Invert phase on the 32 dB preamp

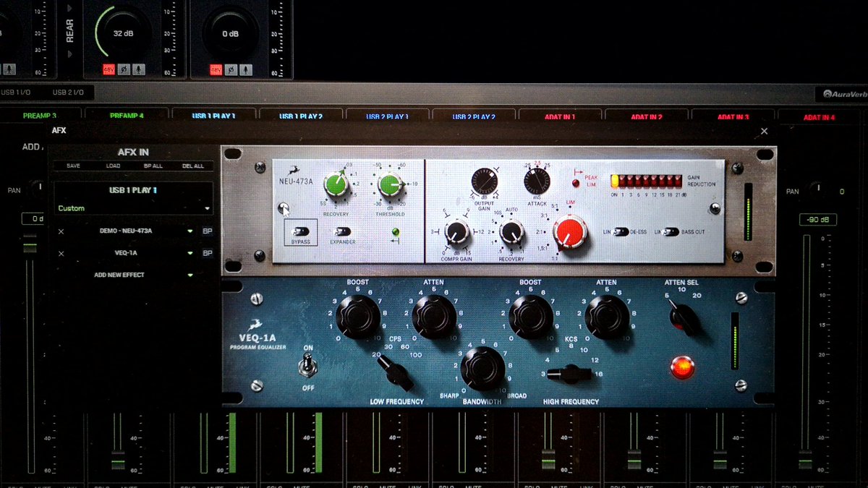click(x=123, y=69)
